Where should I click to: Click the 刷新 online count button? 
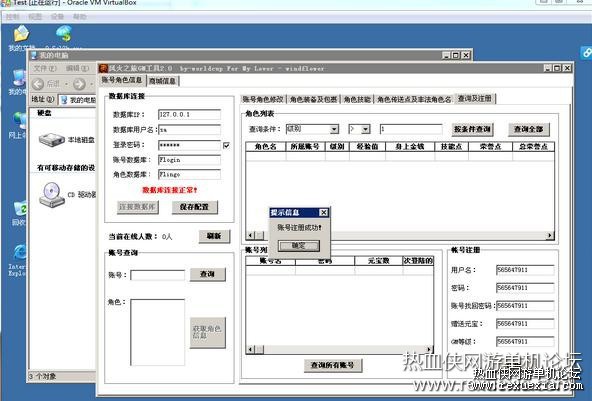tap(214, 236)
